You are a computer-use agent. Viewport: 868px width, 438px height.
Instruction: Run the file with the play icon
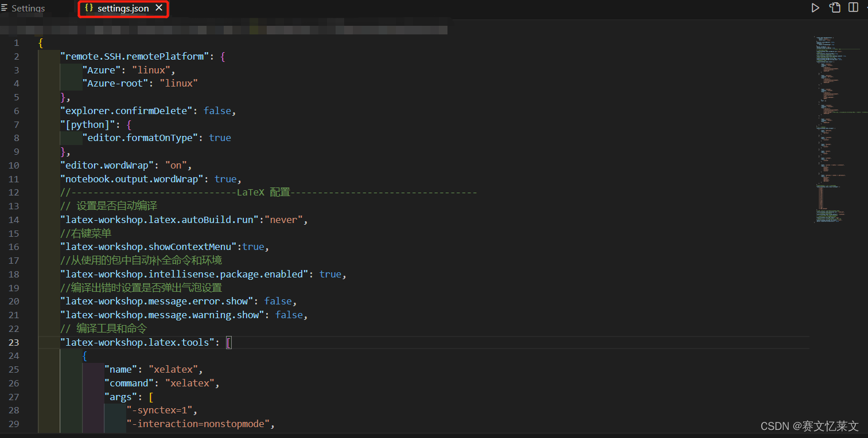815,8
